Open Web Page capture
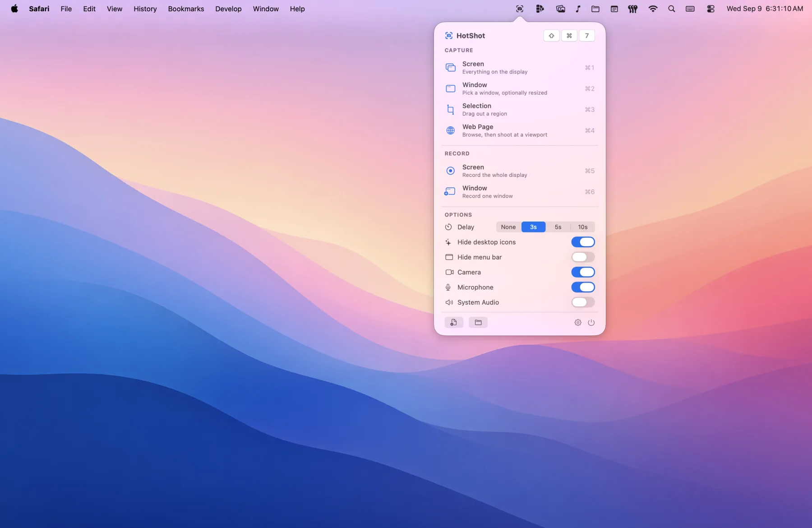This screenshot has width=812, height=528. point(520,130)
